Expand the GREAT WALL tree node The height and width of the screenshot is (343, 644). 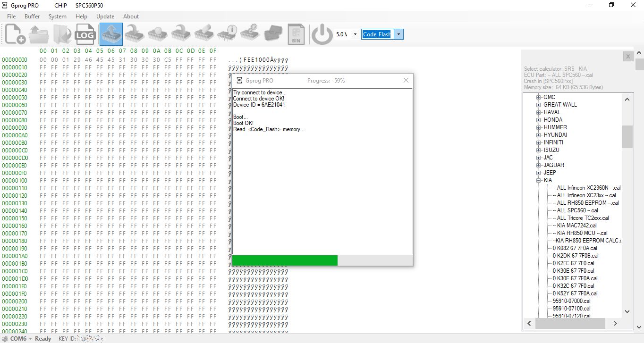tap(538, 105)
